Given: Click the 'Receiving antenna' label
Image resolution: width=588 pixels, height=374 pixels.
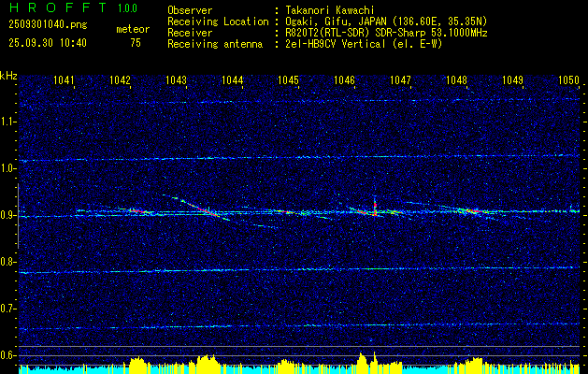Looking at the screenshot, I should (215, 44).
